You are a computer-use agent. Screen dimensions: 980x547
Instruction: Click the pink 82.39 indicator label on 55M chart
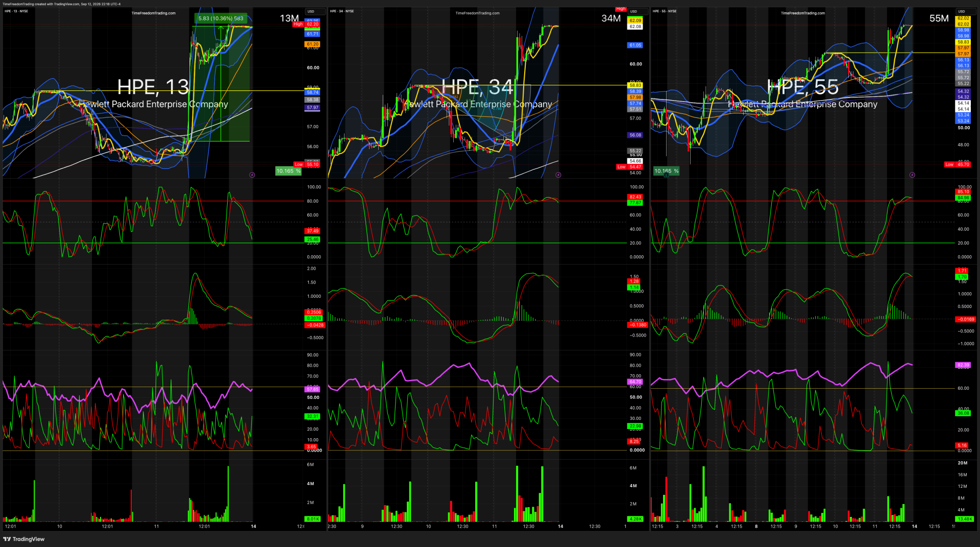[963, 365]
